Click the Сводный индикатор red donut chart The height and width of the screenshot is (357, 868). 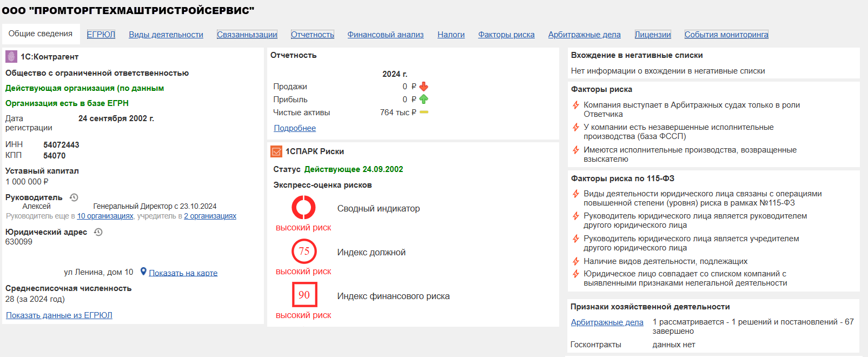[304, 207]
